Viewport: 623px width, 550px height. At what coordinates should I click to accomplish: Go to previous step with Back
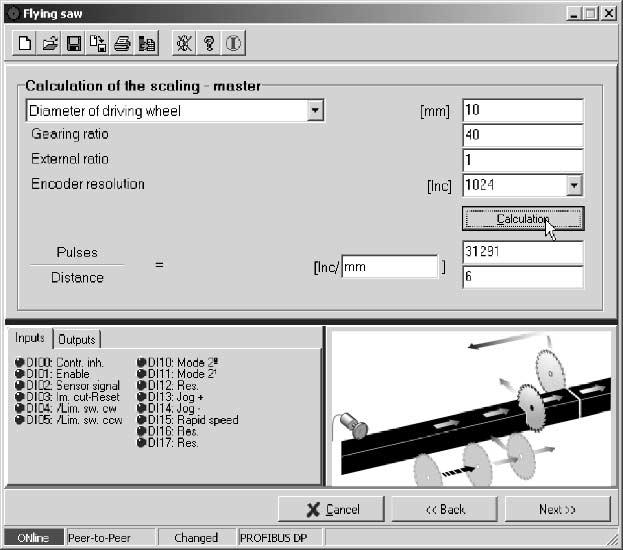pyautogui.click(x=445, y=509)
